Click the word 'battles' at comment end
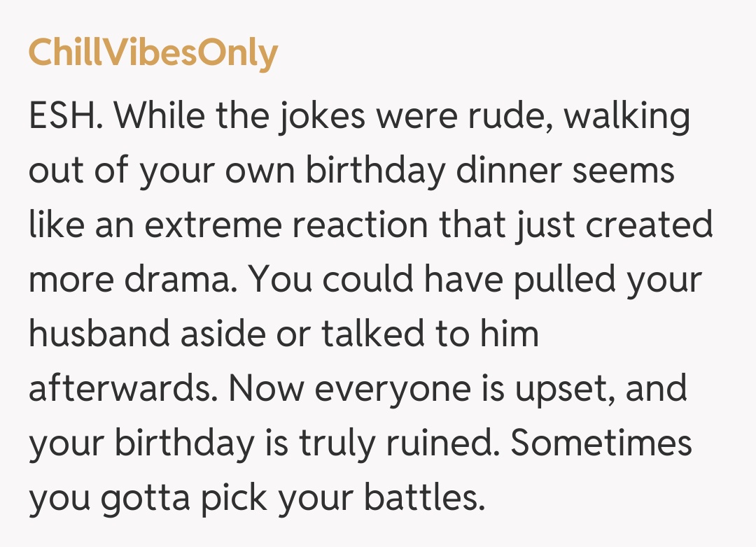The height and width of the screenshot is (547, 756). (x=424, y=497)
